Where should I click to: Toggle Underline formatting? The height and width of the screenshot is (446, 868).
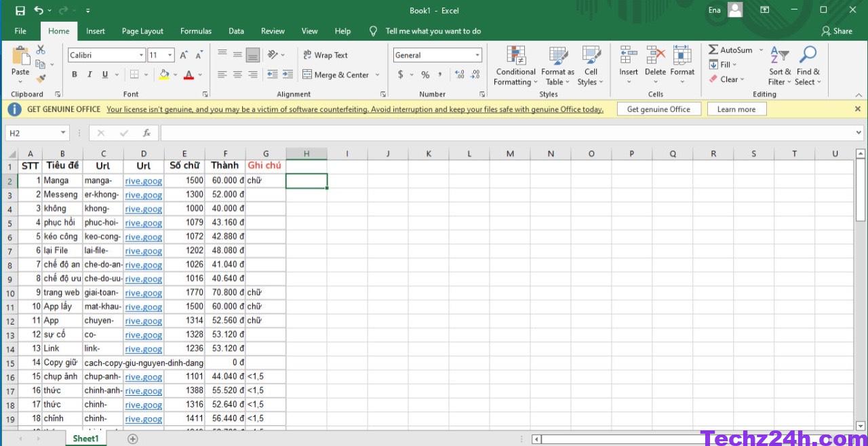click(105, 75)
